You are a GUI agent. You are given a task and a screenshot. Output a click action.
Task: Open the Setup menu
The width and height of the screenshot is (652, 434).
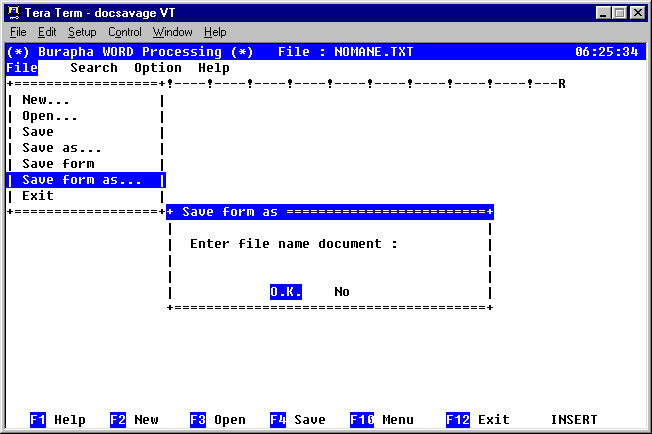[x=82, y=32]
